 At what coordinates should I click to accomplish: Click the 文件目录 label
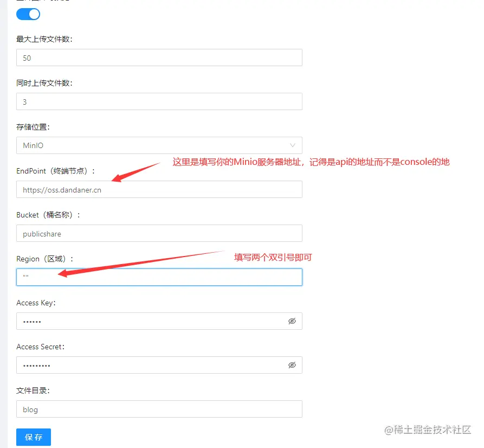pyautogui.click(x=33, y=391)
